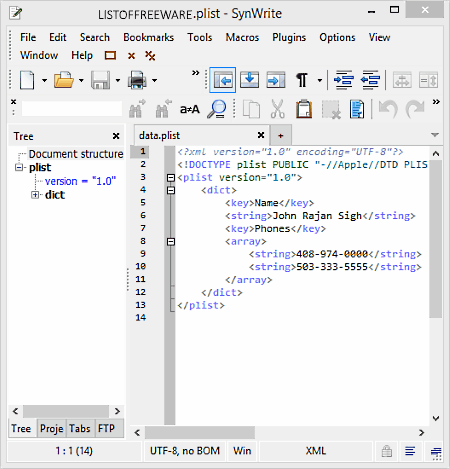Open the pilcrow options dropdown arrow
This screenshot has width=450, height=469.
[x=320, y=80]
